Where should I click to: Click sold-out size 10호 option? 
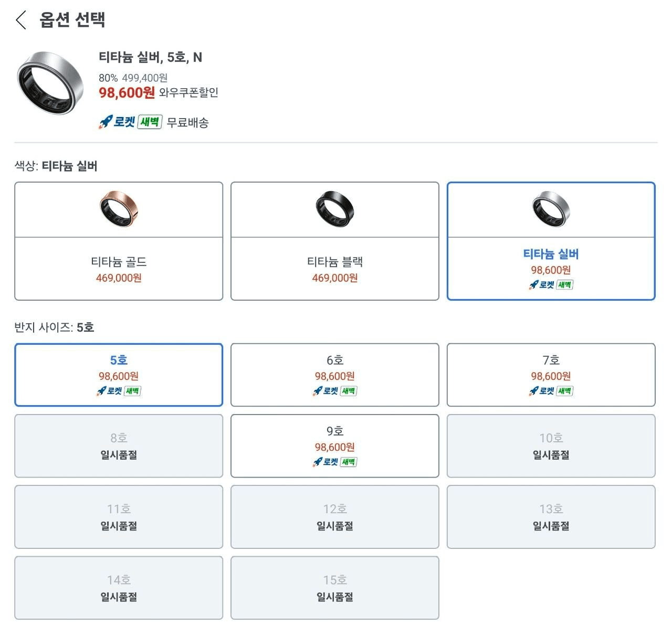click(x=551, y=446)
